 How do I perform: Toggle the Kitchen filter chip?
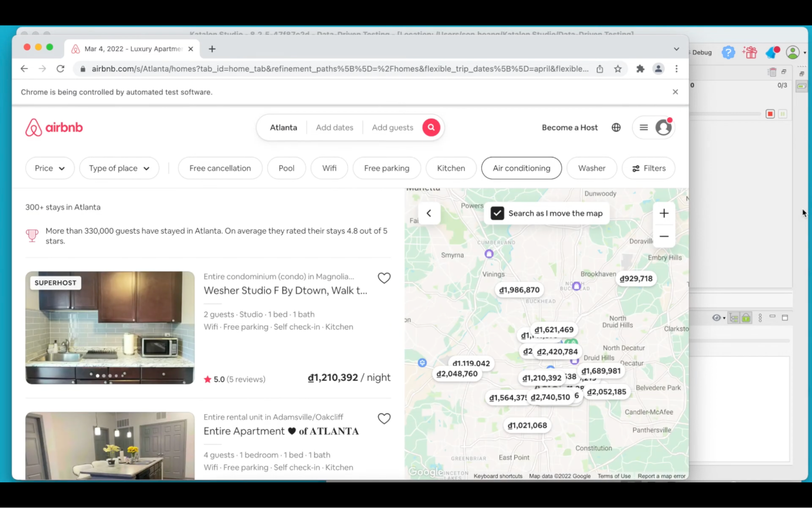(451, 168)
